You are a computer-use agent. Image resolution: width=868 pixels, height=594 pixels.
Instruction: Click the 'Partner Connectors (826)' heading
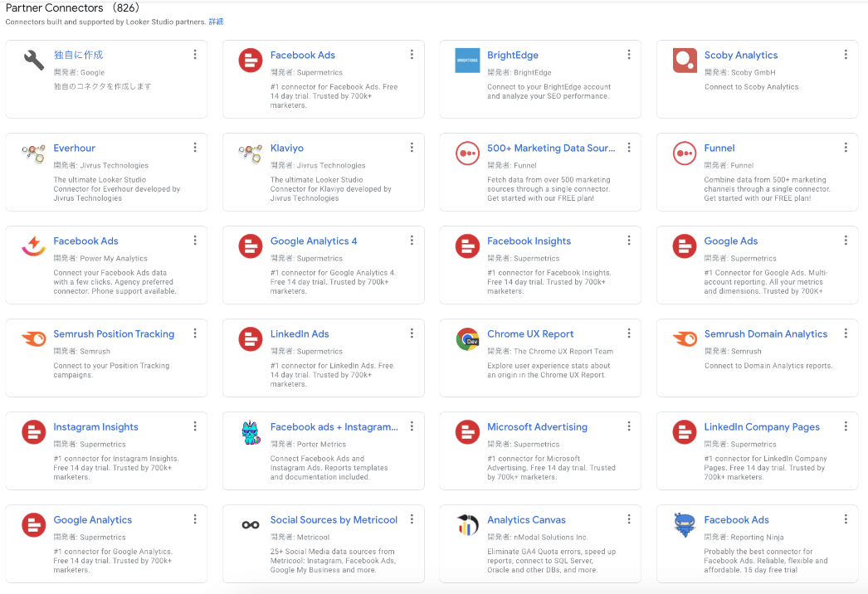tap(72, 7)
